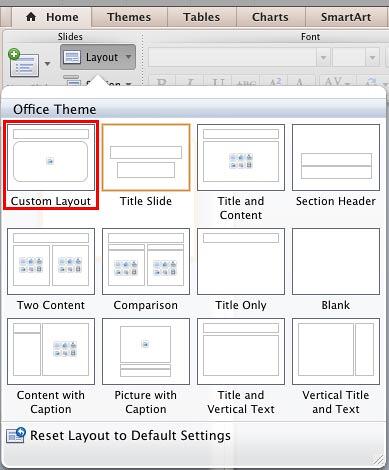Choose the Comparison layout

146,261
